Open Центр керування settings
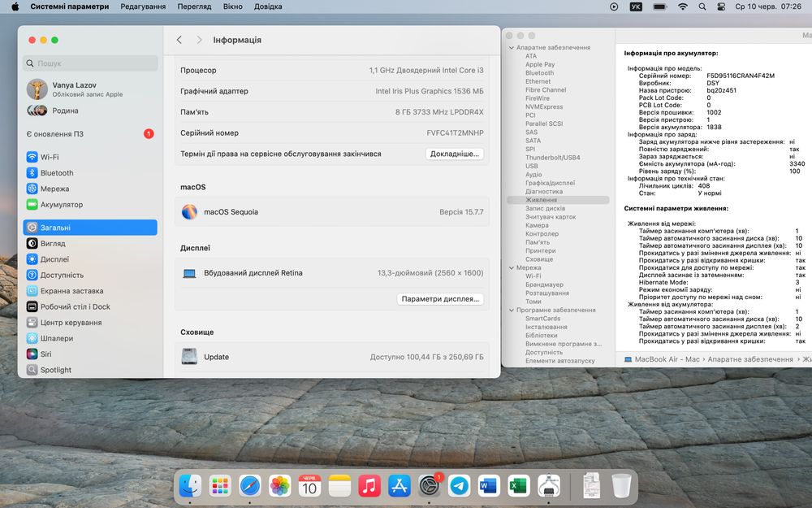 click(x=90, y=323)
